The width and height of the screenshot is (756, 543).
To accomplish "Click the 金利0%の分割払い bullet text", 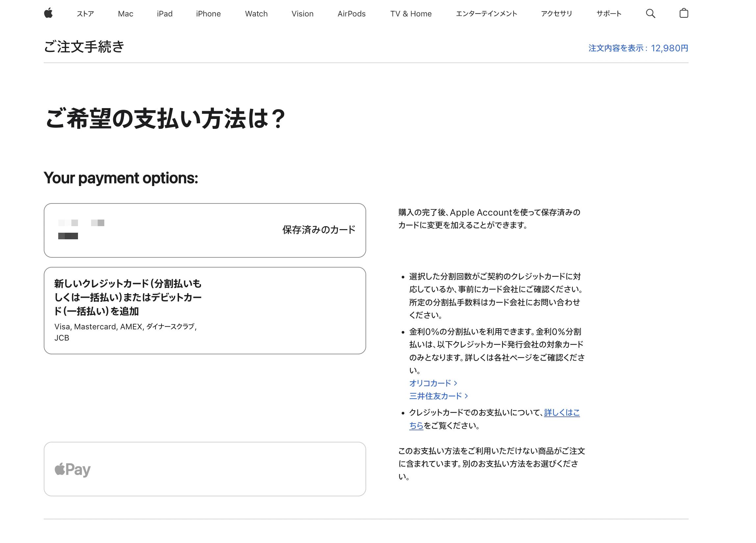I will (x=497, y=351).
